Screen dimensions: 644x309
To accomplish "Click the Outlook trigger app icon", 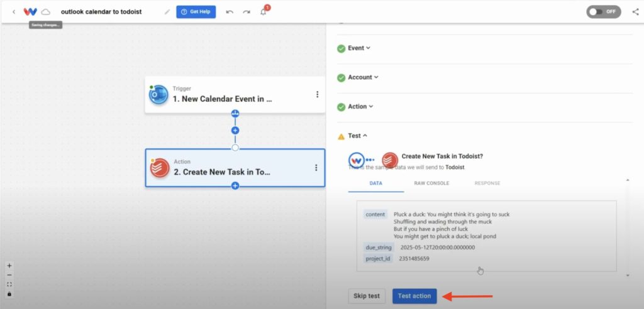I will point(158,94).
